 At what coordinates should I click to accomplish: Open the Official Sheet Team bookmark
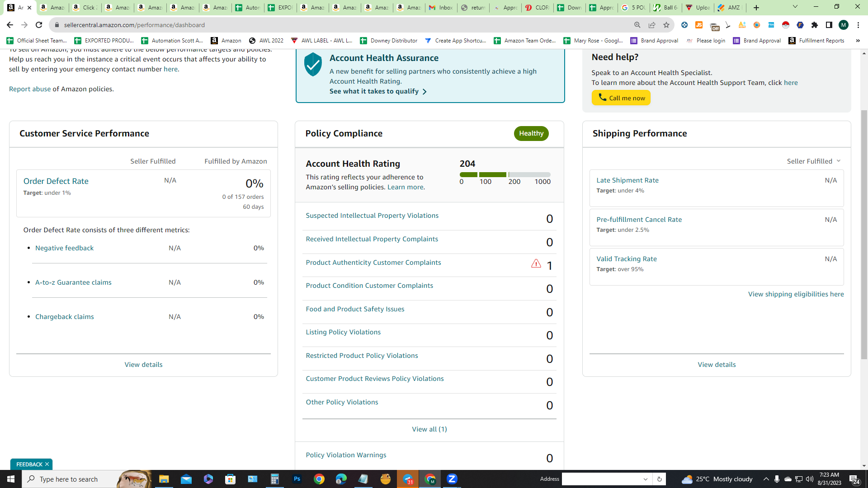pos(37,41)
